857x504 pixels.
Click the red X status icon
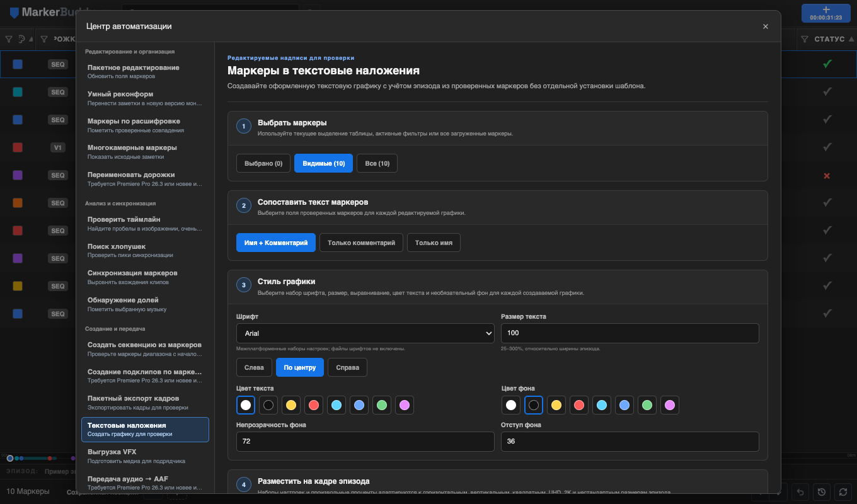(827, 176)
